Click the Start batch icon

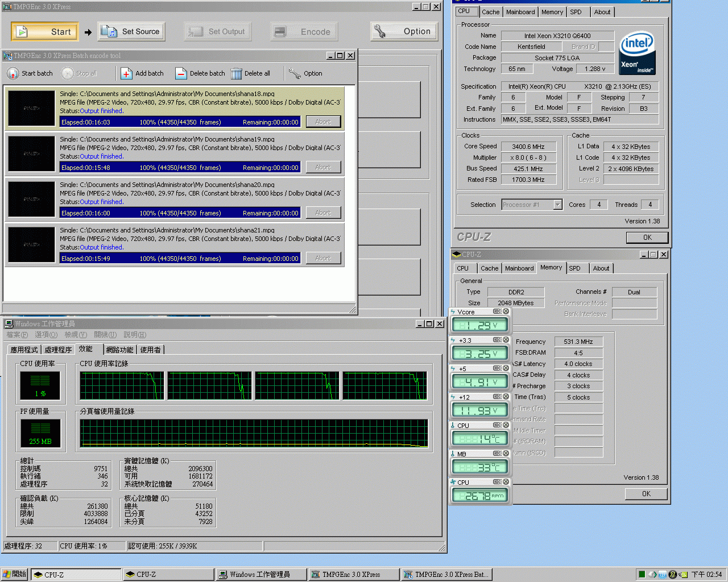click(13, 73)
